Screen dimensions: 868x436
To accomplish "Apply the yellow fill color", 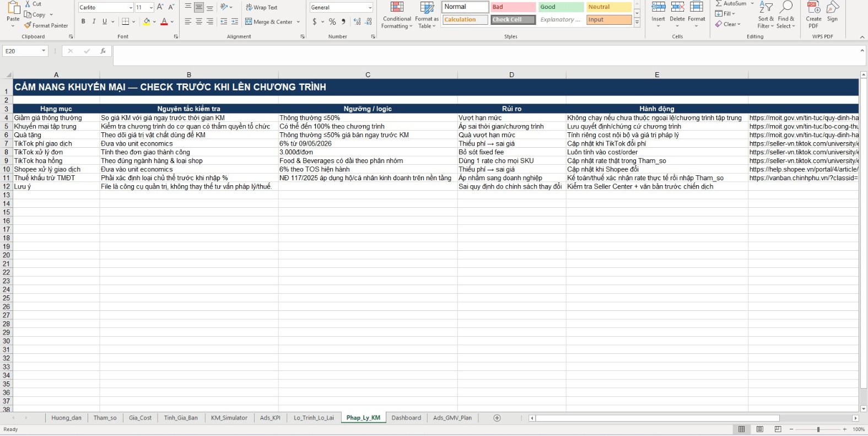I will tap(147, 21).
